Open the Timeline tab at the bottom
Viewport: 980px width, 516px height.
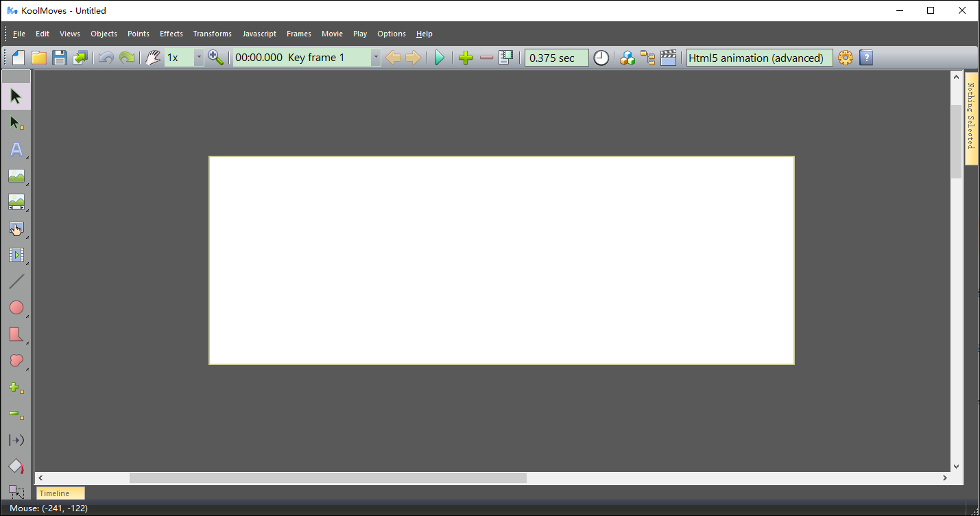pos(60,493)
